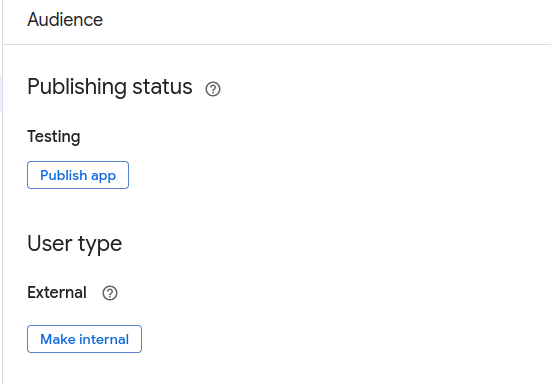Click the circled question mark below User type

click(110, 293)
